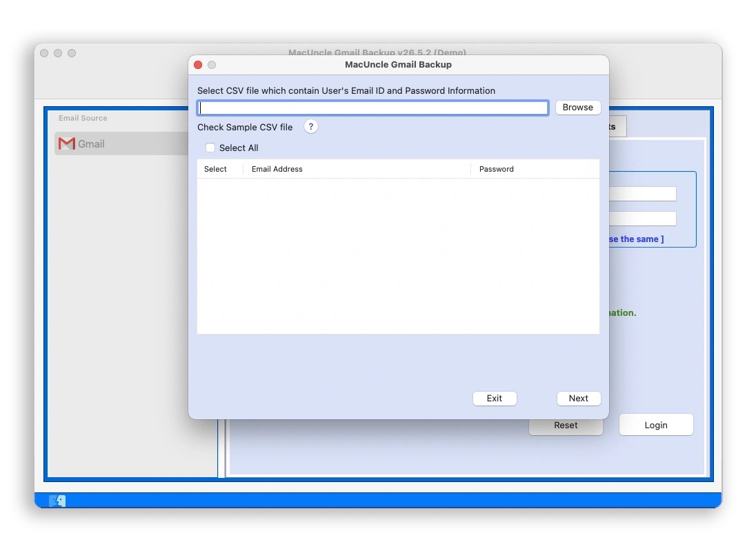Click the Select column header
Image resolution: width=756 pixels, height=551 pixels.
coord(220,169)
